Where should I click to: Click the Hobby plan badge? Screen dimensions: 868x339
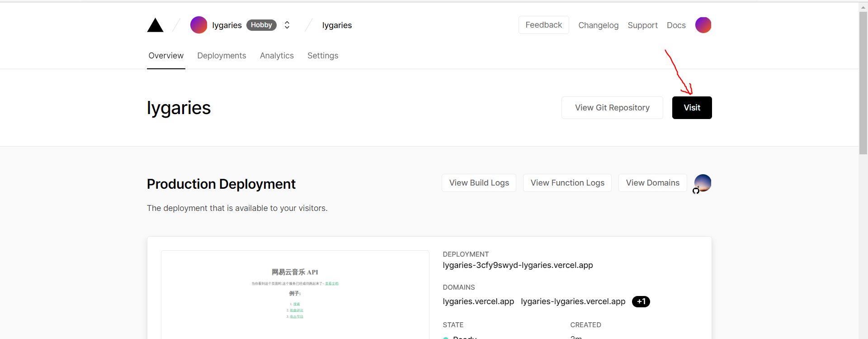261,25
